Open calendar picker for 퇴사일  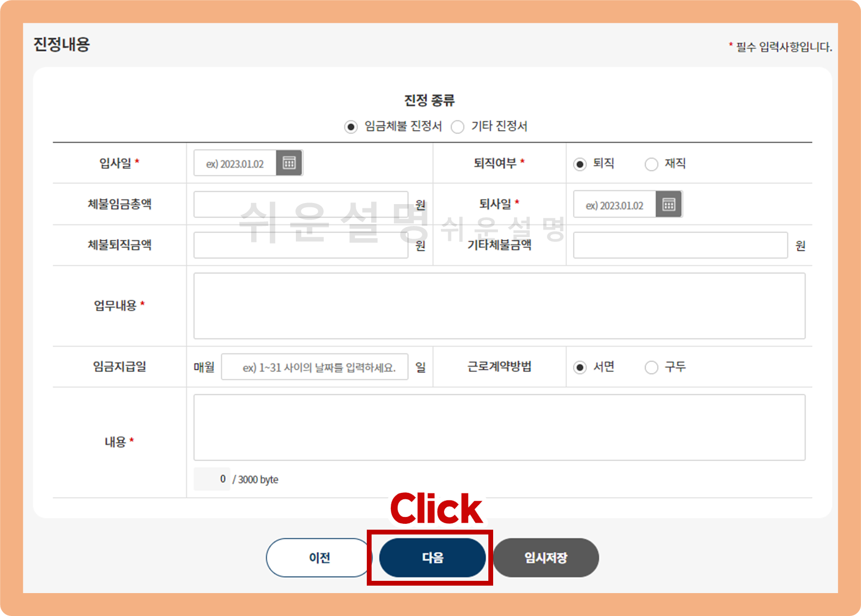[x=669, y=204]
